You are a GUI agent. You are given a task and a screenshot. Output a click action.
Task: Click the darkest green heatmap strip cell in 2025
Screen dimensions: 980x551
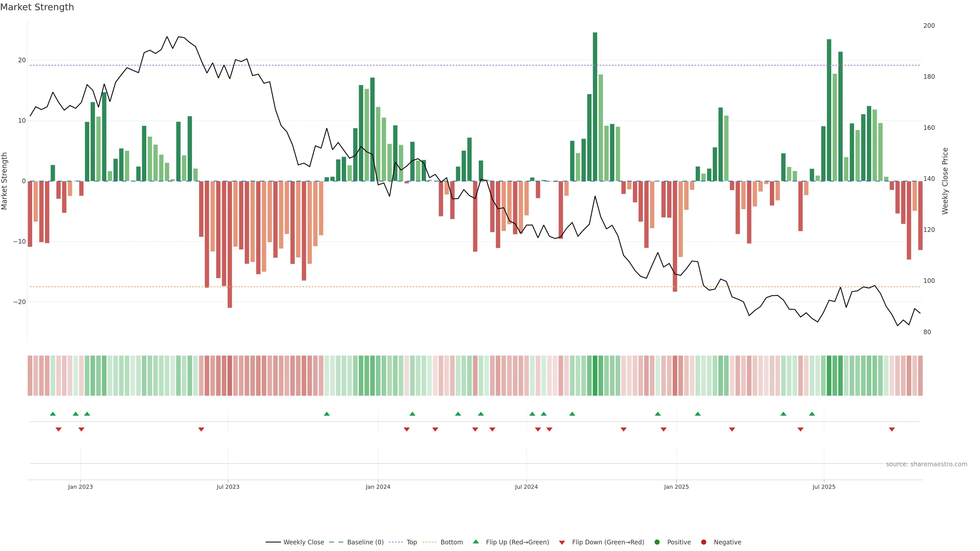point(829,376)
